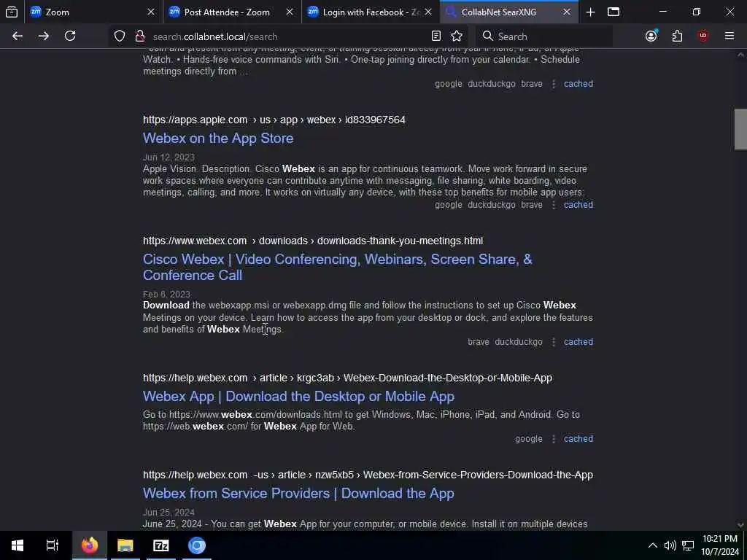Click the apps.apple.com result URL
Image resolution: width=747 pixels, height=560 pixels.
[274, 120]
